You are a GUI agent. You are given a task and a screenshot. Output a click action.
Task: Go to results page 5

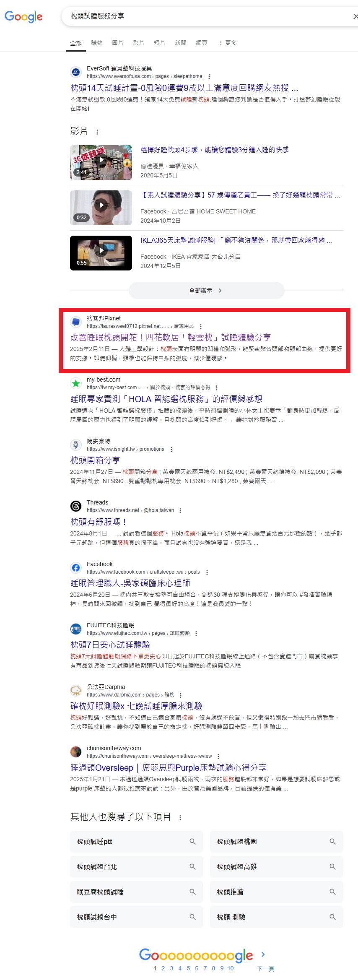pyautogui.click(x=188, y=968)
